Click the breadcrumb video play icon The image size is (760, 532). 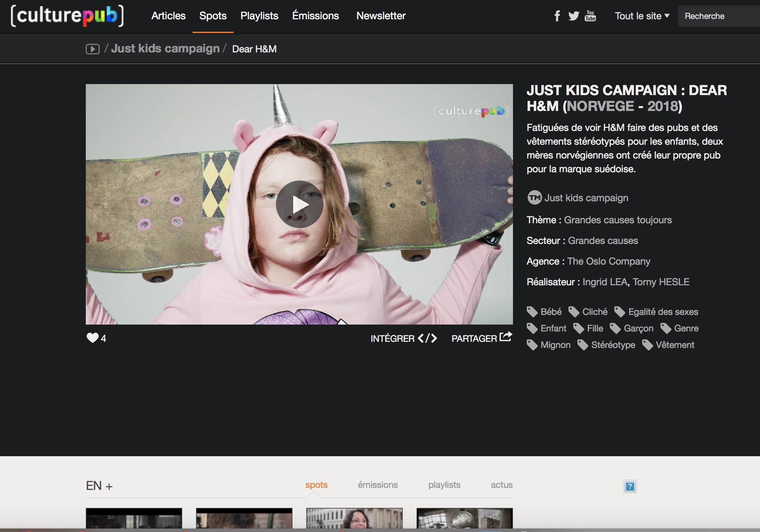(x=92, y=49)
